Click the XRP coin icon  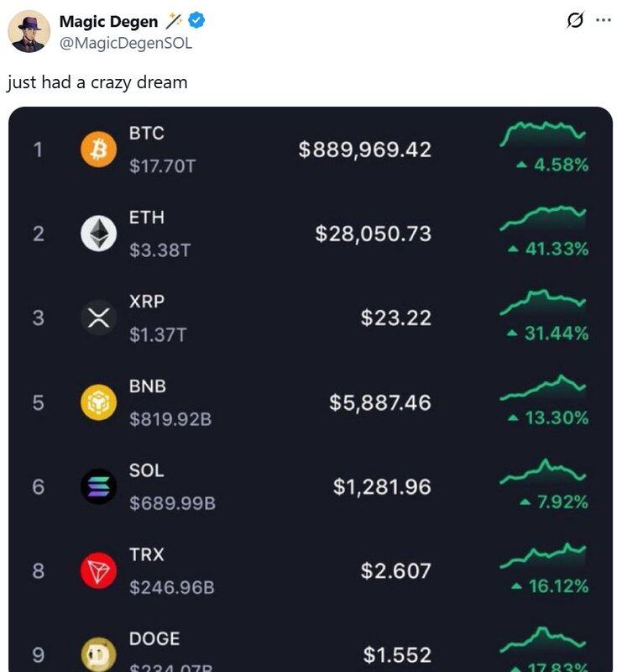98,318
